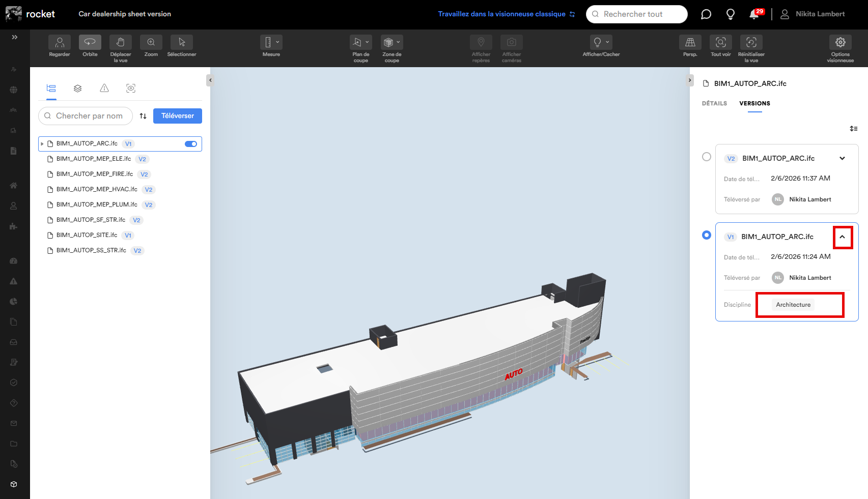
Task: Expand the BIM1_AUTOP_ARC.ifc tree node
Action: (42, 144)
